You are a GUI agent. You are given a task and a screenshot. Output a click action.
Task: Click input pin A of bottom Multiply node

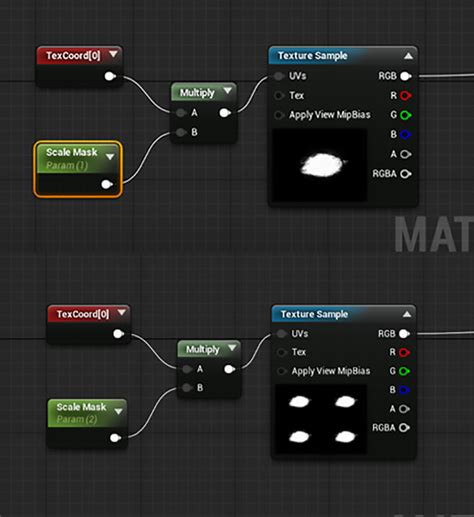tap(187, 369)
